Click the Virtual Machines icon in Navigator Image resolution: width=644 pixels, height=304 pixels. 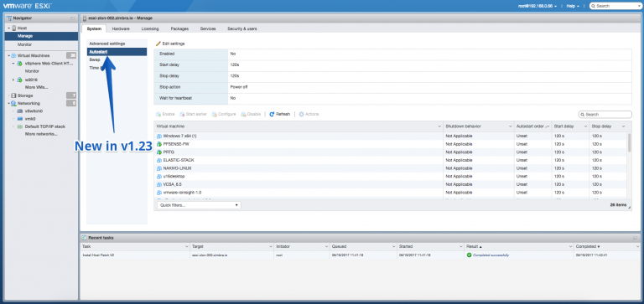[x=14, y=55]
